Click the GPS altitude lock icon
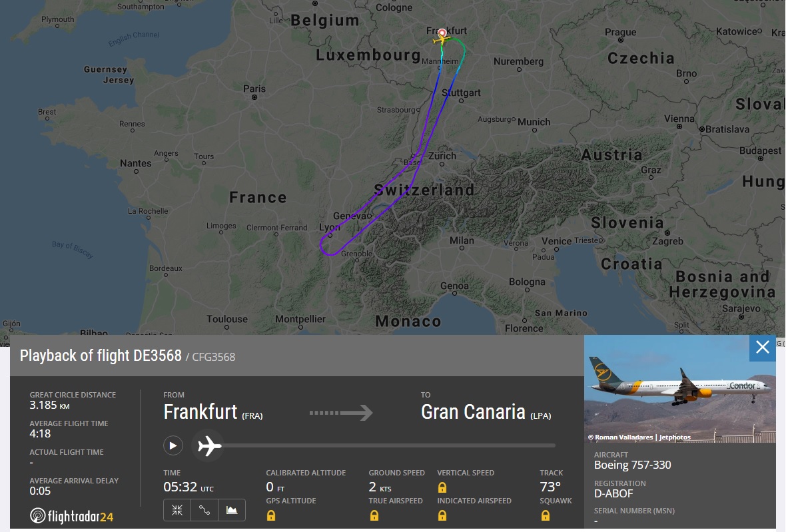 tap(271, 515)
